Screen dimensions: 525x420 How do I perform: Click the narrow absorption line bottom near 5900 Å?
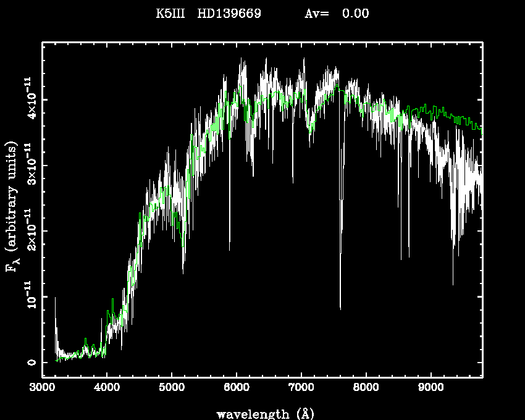230,249
